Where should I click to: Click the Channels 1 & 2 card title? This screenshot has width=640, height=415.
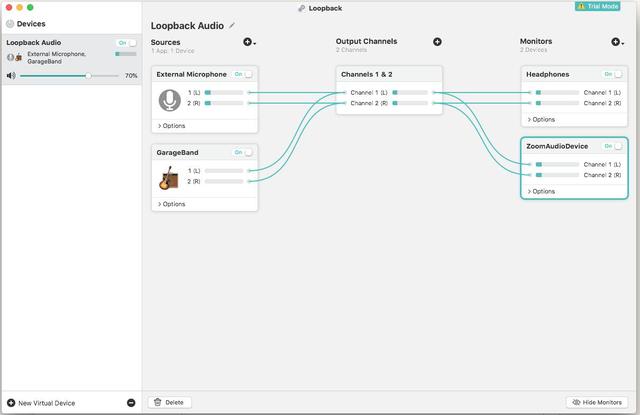tap(367, 74)
